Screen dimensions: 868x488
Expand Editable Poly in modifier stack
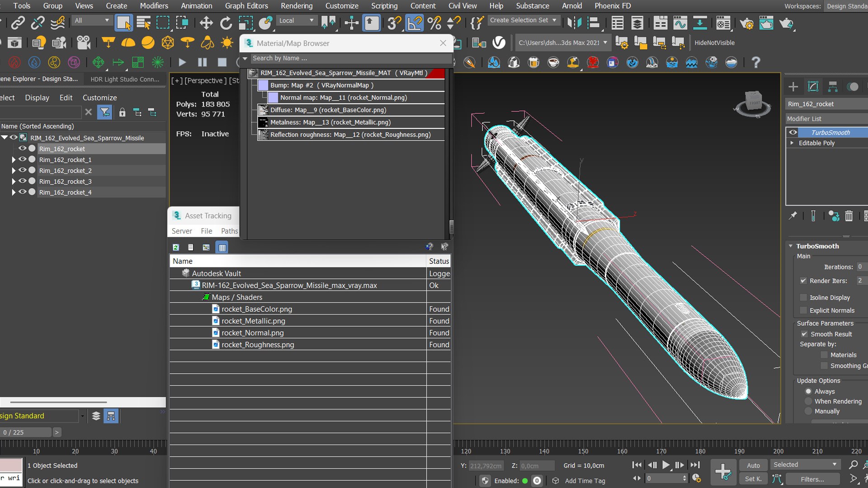(792, 143)
